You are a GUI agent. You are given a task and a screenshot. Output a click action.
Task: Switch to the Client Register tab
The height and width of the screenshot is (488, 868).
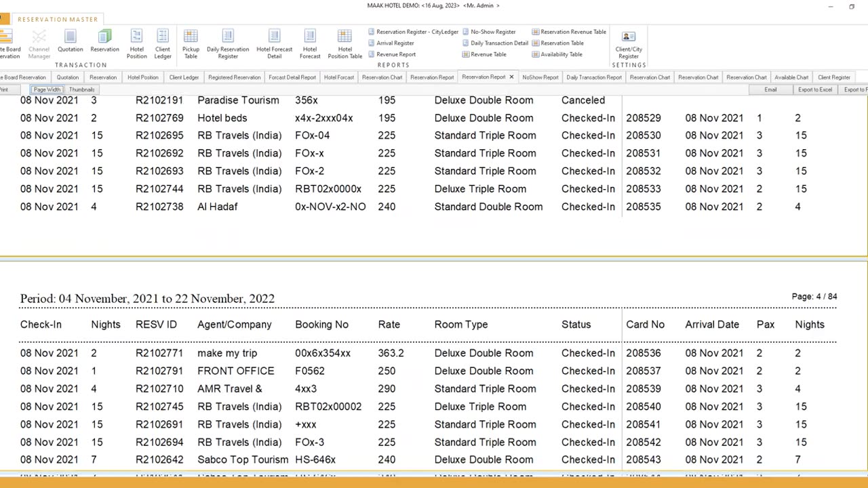834,77
